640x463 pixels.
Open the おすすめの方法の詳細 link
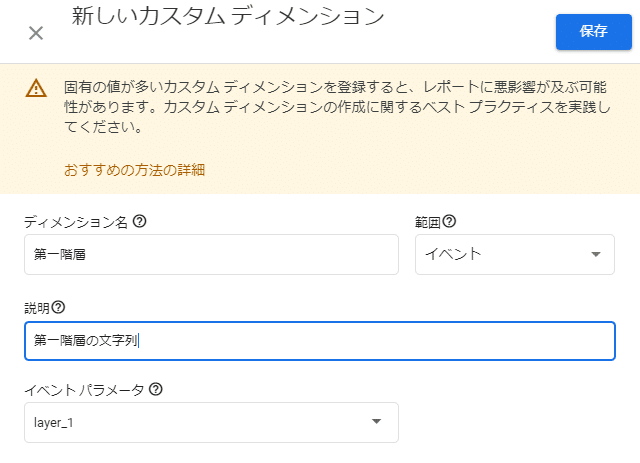pos(134,170)
